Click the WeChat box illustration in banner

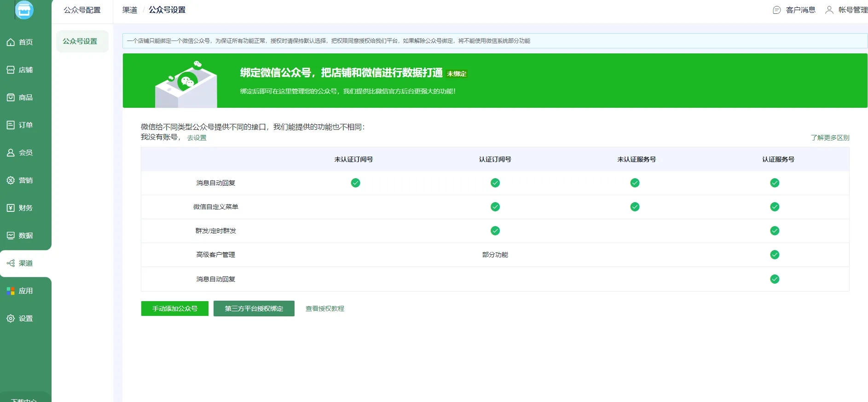186,84
